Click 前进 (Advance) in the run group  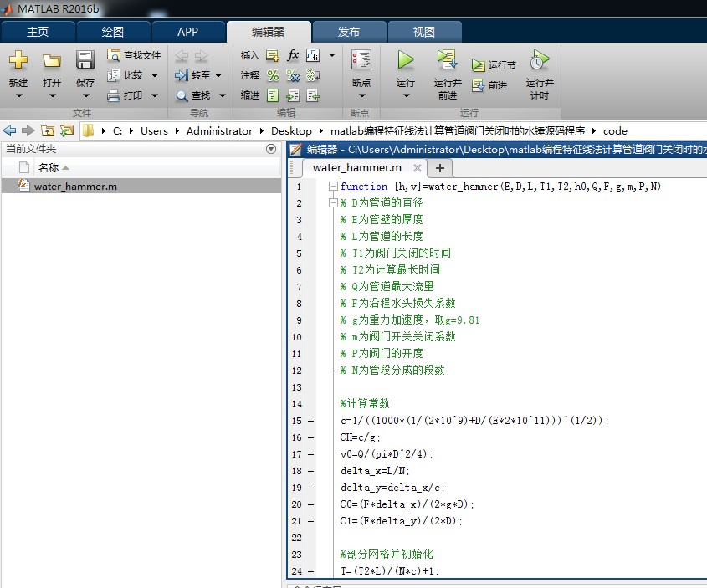coord(489,85)
